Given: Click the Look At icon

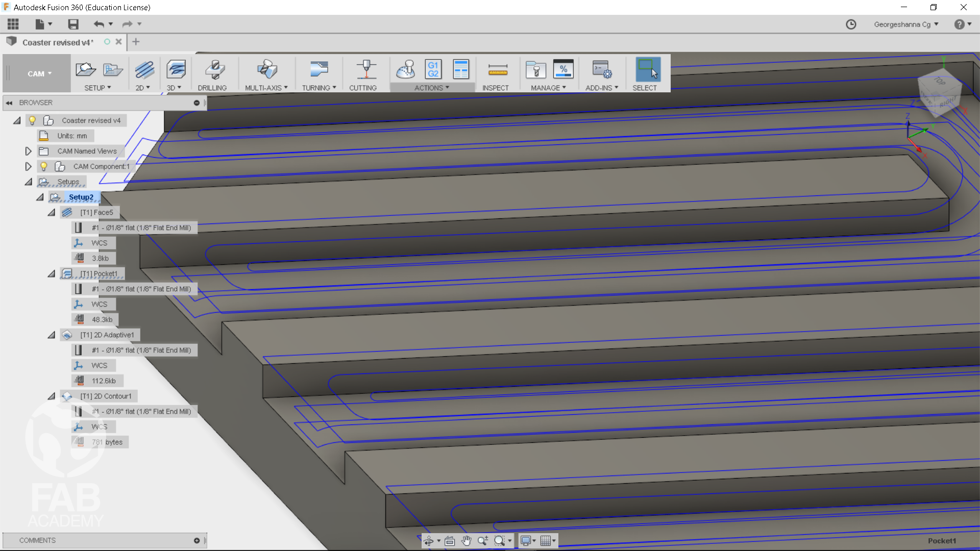Looking at the screenshot, I should click(450, 541).
